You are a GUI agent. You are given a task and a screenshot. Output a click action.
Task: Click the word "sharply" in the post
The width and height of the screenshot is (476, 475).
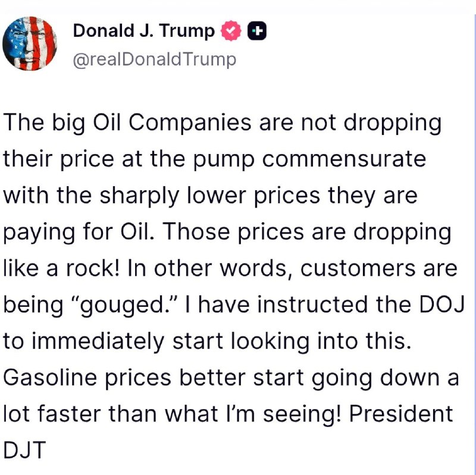pyautogui.click(x=139, y=196)
